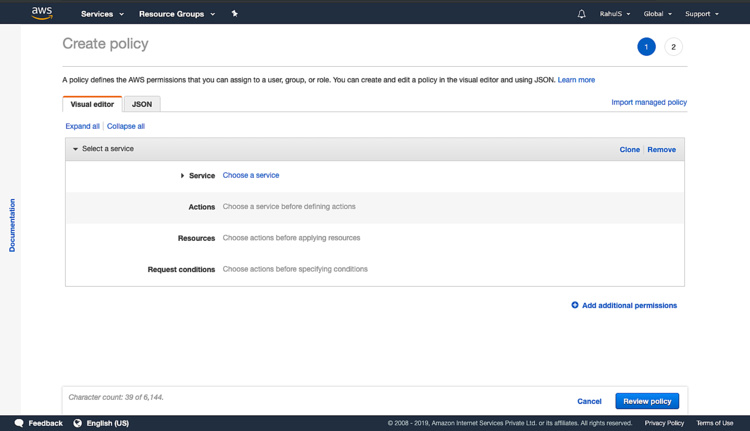Screen dimensions: 750x431
Task: Open the notifications bell icon
Action: pos(582,14)
